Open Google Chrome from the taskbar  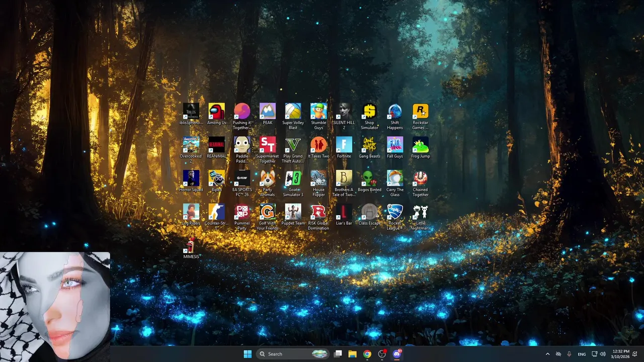coord(367,354)
